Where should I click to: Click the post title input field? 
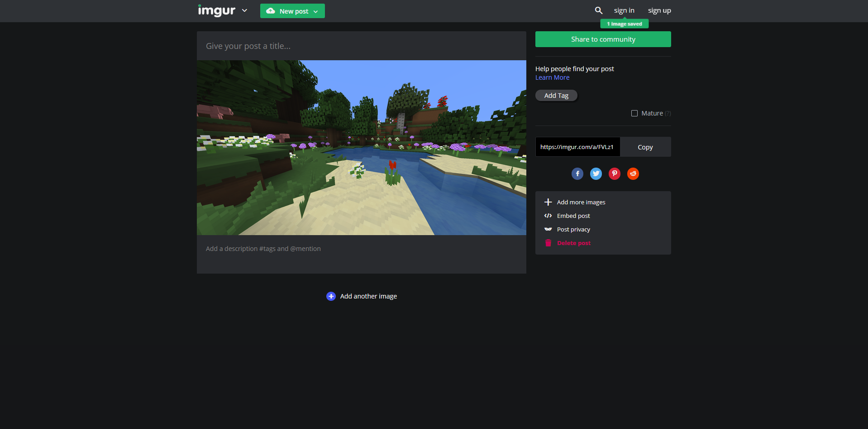pyautogui.click(x=362, y=46)
